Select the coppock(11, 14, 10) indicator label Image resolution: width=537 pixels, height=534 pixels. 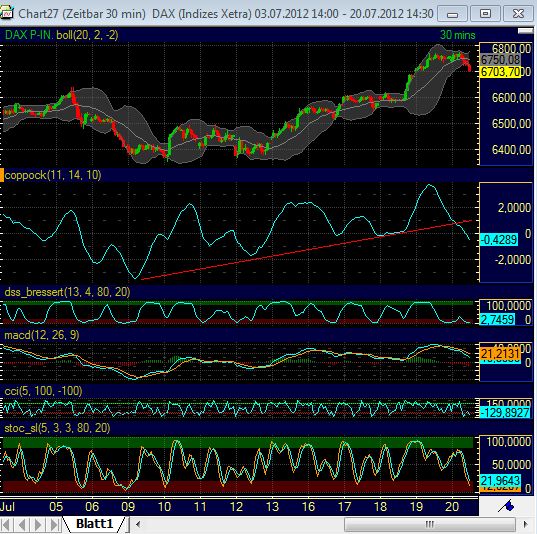tap(53, 175)
